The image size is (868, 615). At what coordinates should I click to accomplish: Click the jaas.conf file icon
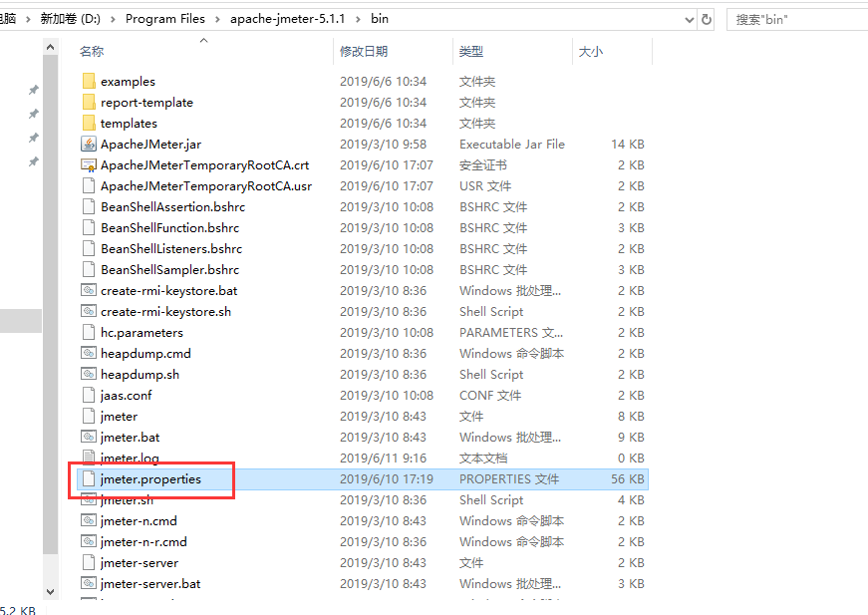click(x=89, y=396)
